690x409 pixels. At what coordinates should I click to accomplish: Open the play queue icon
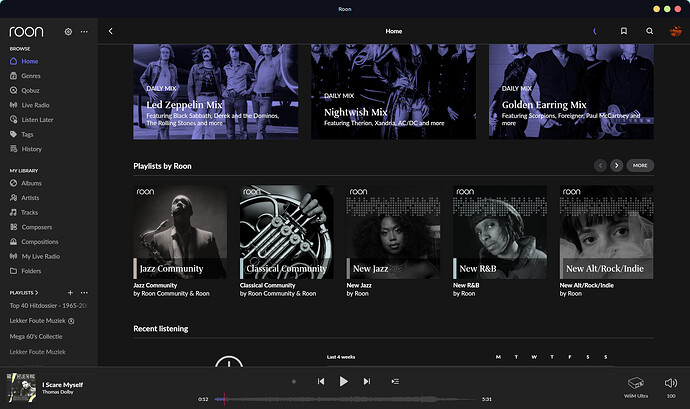coord(395,381)
